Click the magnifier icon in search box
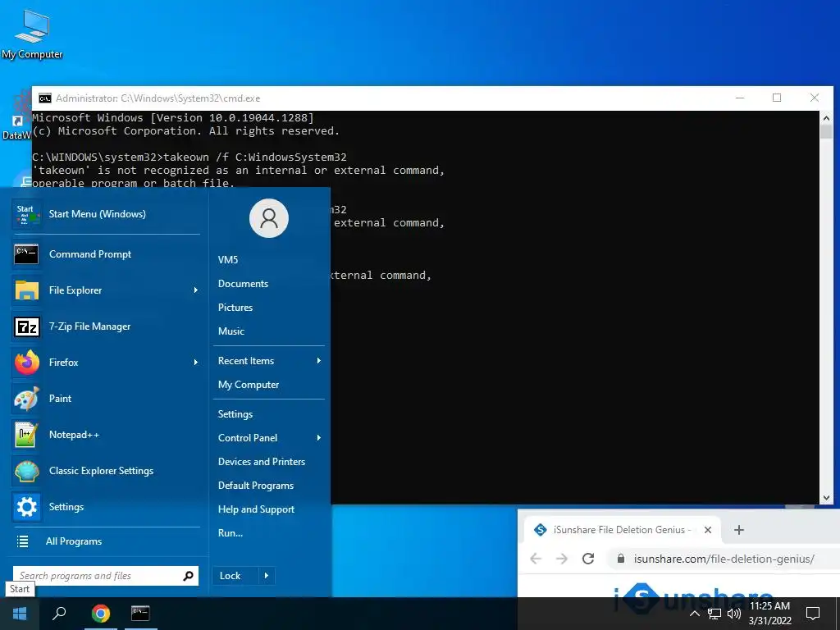This screenshot has height=630, width=840. pyautogui.click(x=188, y=576)
